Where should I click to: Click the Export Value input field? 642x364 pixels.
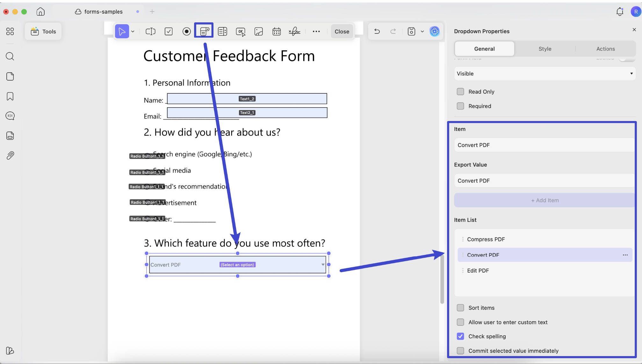tap(545, 181)
